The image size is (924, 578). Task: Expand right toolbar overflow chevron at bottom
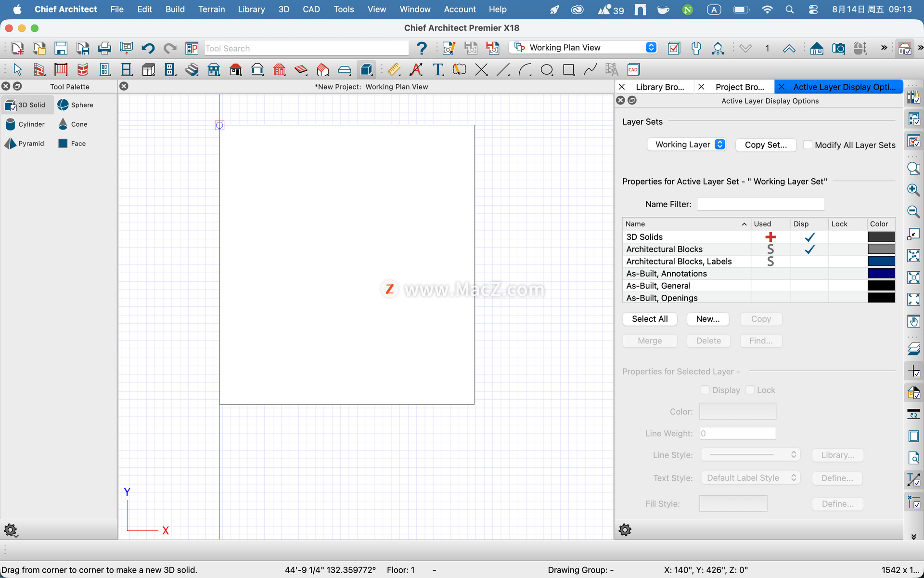coord(913,536)
